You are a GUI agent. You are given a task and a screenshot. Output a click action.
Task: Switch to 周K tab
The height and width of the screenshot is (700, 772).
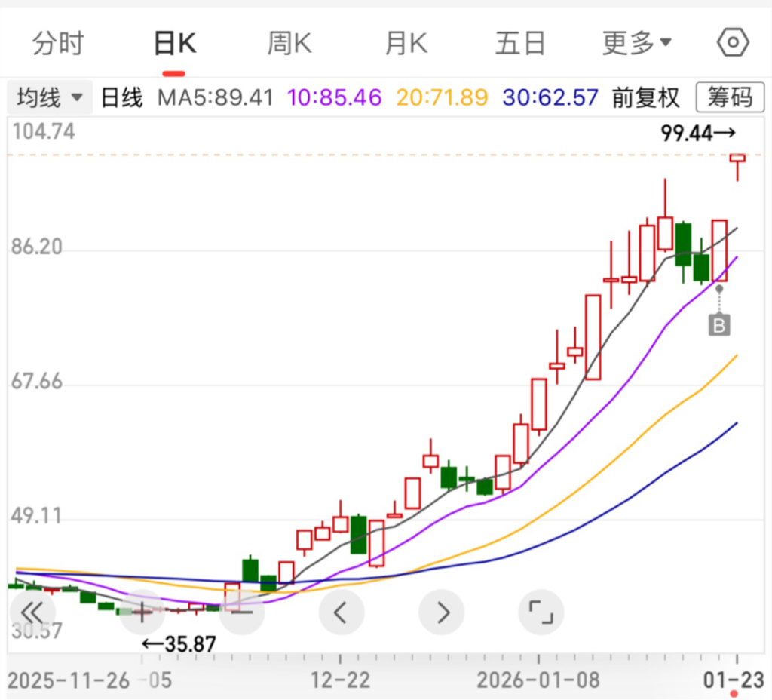[x=289, y=43]
